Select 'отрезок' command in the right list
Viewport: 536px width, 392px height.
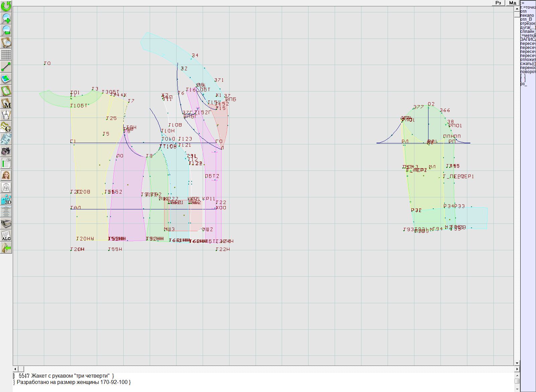(x=528, y=23)
